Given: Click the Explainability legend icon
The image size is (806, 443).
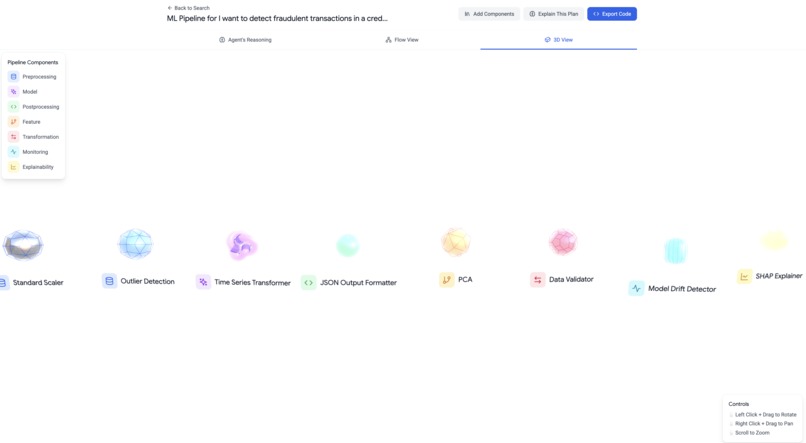Looking at the screenshot, I should coord(13,167).
